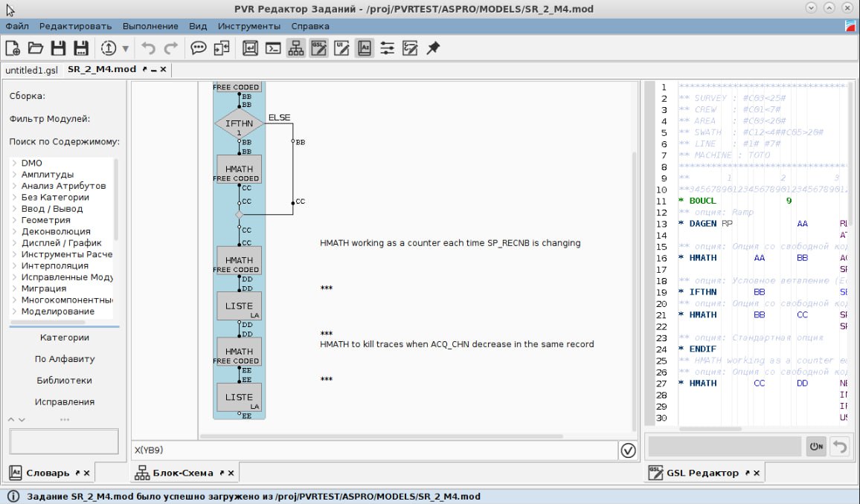
Task: Click the pin icon in the toolbar
Action: (433, 48)
